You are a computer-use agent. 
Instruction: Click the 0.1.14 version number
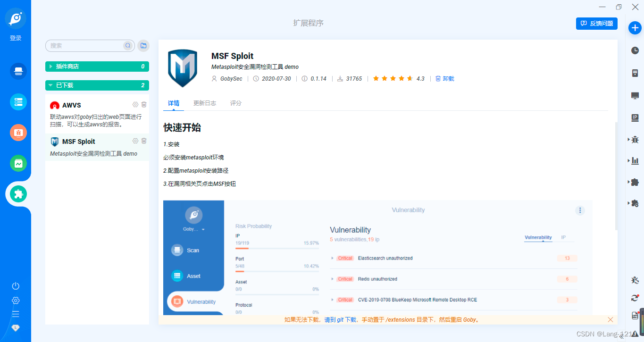(x=318, y=79)
